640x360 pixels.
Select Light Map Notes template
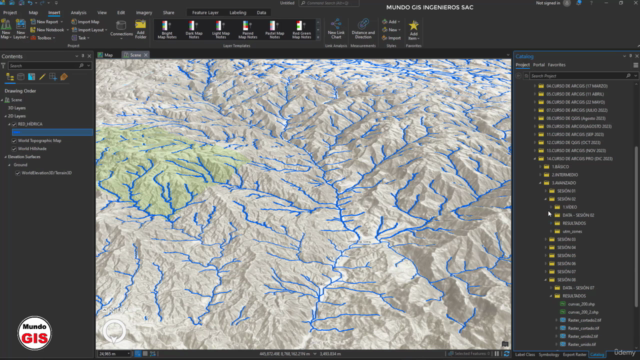pos(221,30)
